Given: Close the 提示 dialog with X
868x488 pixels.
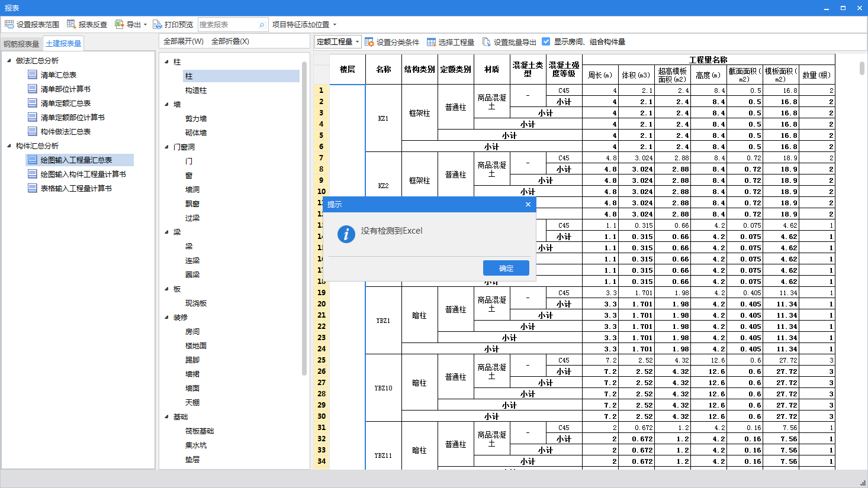Looking at the screenshot, I should coord(528,204).
